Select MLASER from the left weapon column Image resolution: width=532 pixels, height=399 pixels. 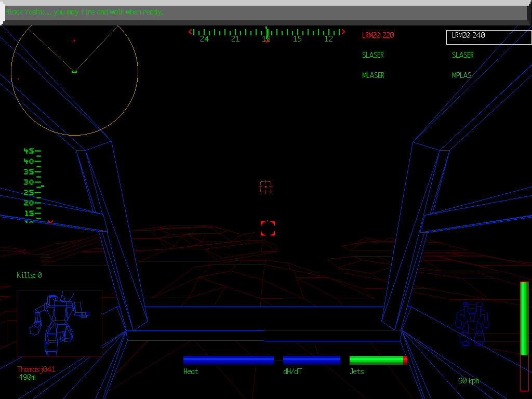(x=373, y=75)
